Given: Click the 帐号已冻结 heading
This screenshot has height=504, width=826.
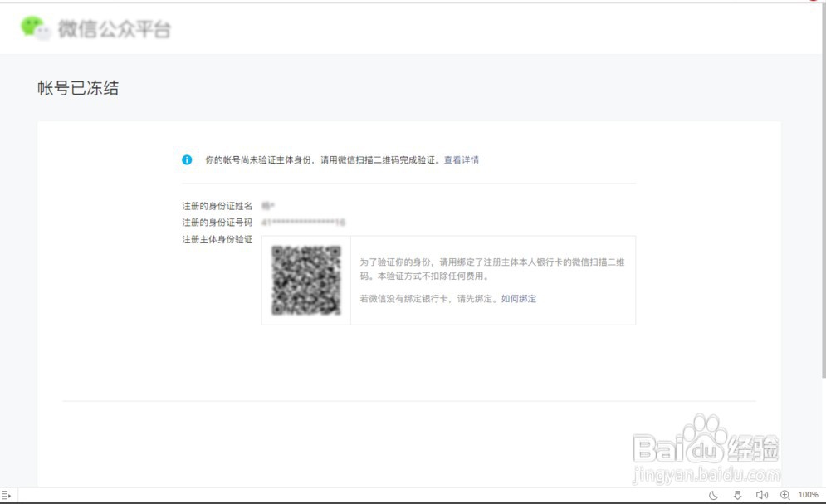Looking at the screenshot, I should [x=78, y=88].
